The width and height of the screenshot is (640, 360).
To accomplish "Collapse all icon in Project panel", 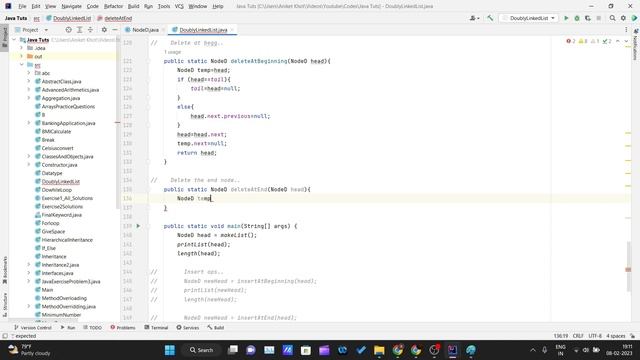I will (91, 30).
